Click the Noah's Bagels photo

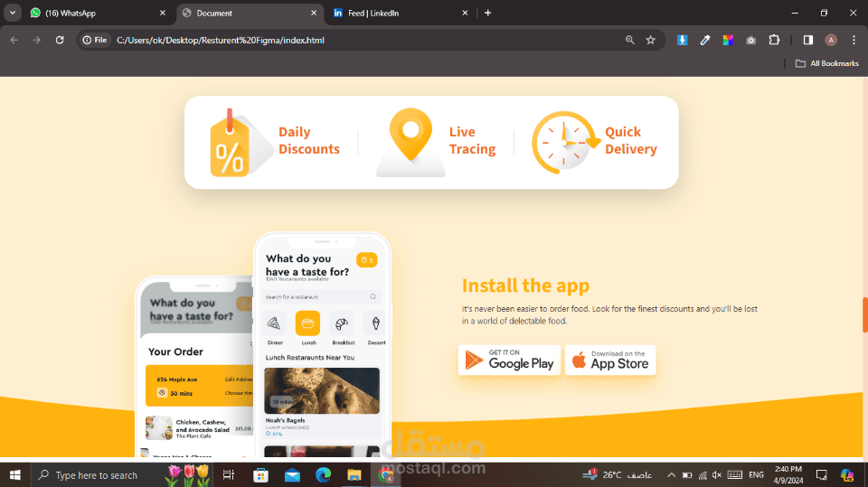[x=322, y=390]
